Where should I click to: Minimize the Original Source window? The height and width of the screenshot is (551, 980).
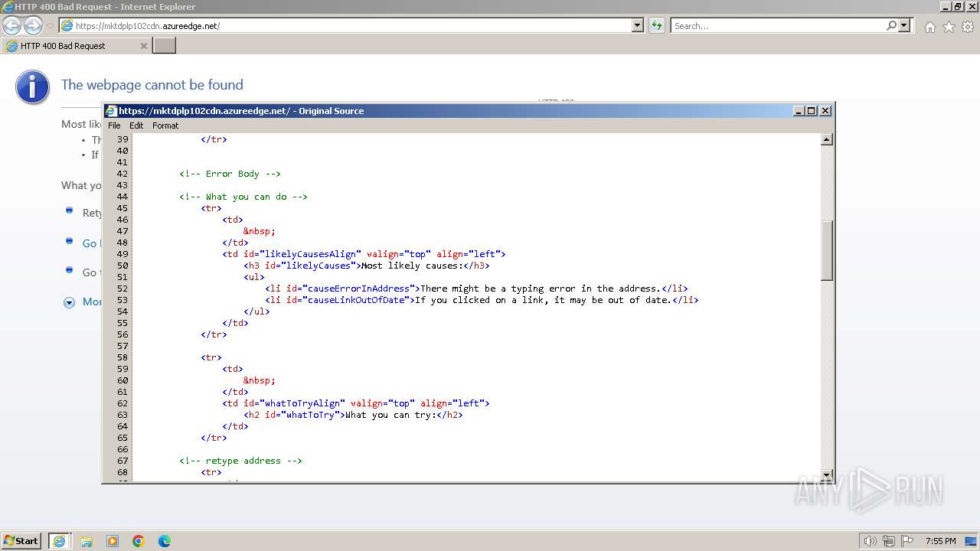(799, 111)
